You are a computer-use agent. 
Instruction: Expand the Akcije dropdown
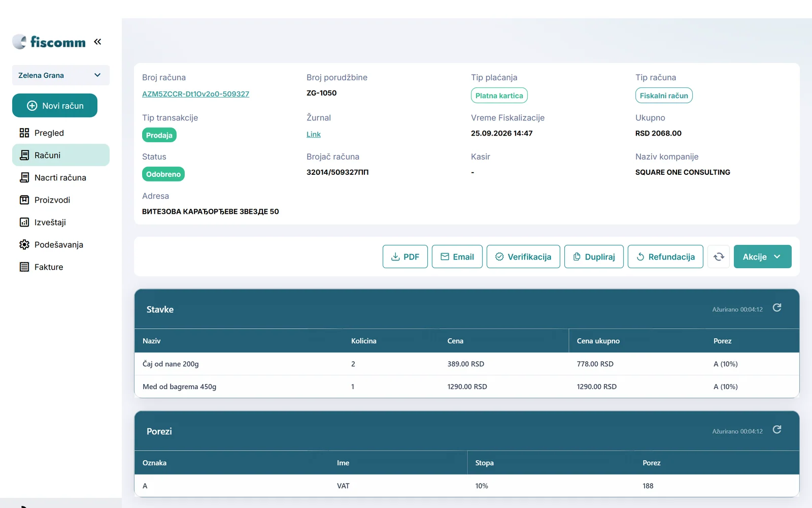pos(763,257)
